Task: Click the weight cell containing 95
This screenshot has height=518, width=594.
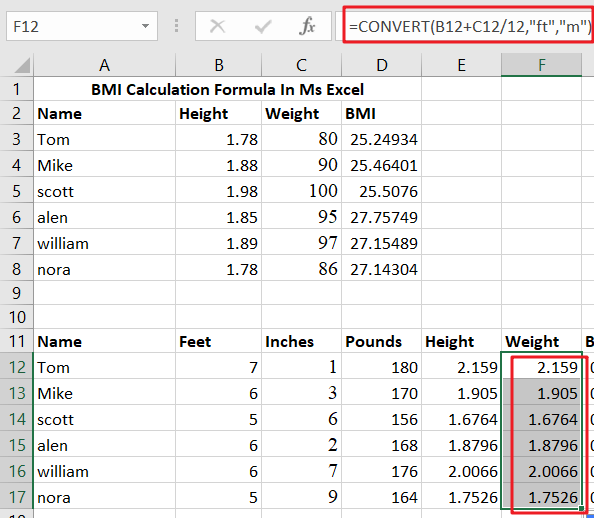Action: [x=302, y=217]
